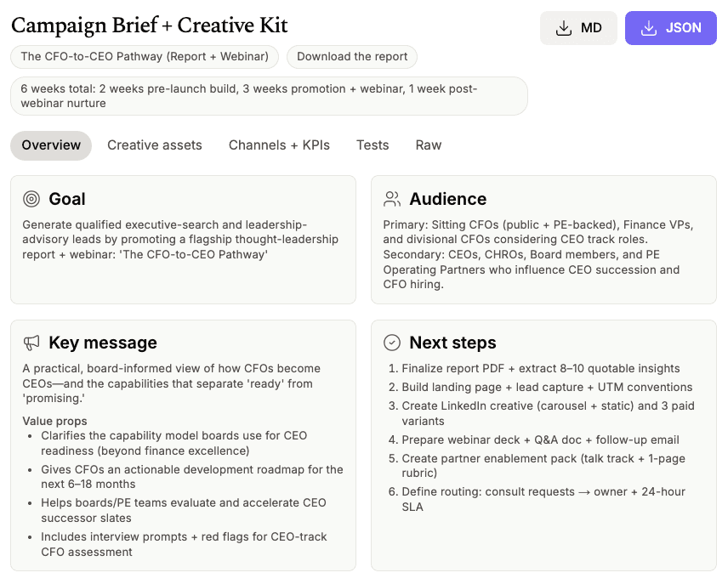Click the CFO-to-CEO Pathway campaign tag
Viewport: 728px width, 584px height.
pyautogui.click(x=145, y=57)
